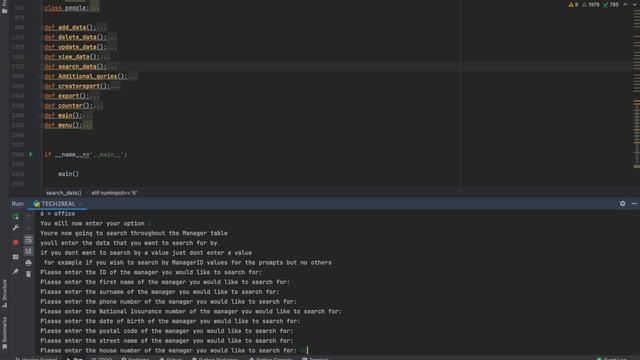Stop the running program with red square
Screen dimensions: 640x360
(x=16, y=242)
